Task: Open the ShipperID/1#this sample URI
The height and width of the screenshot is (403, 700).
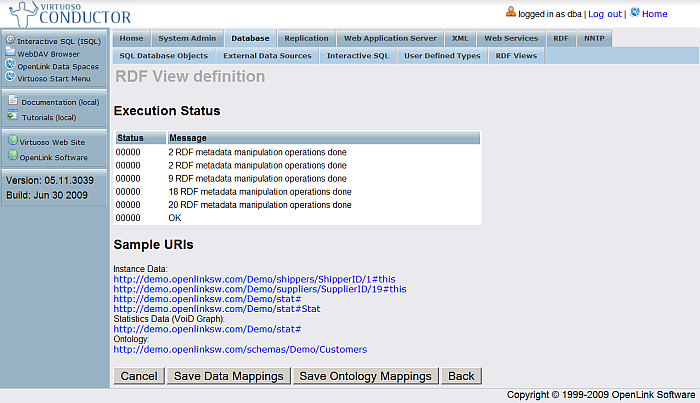Action: point(254,278)
